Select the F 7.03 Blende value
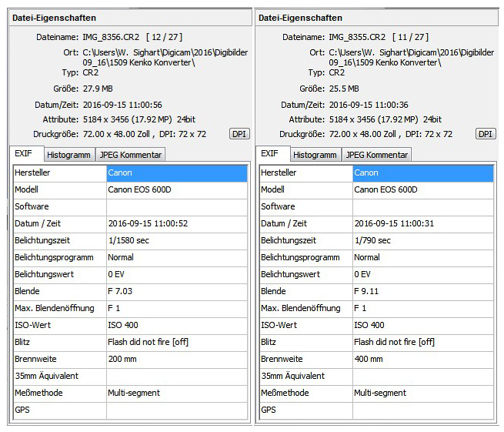Viewport: 504px width, 432px height. (123, 291)
